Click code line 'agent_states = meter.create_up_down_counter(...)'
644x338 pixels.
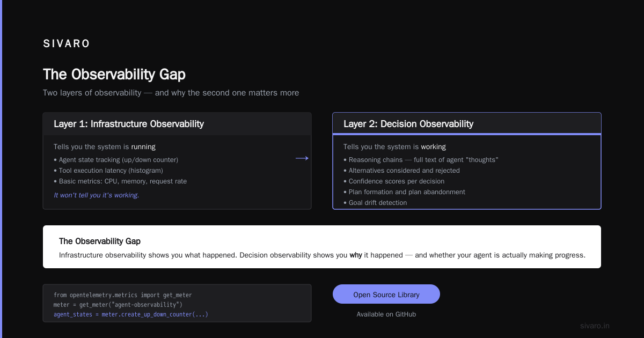(x=131, y=314)
